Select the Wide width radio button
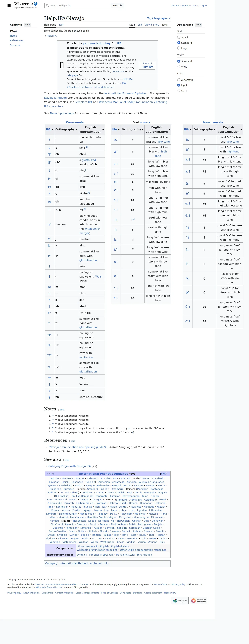Screen dimensions: 249x644 point(179,67)
